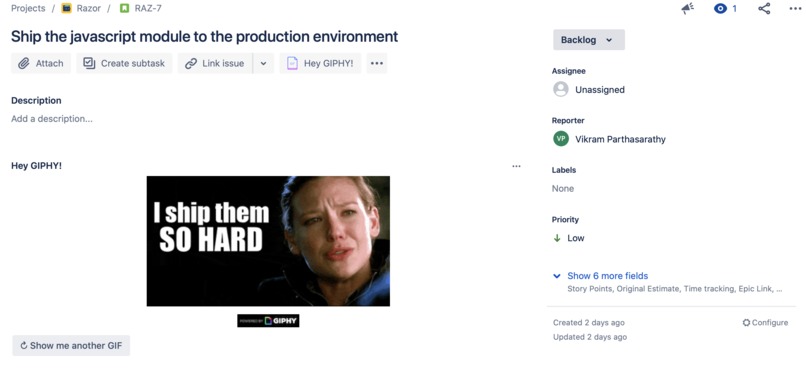
Task: Click the Updated 2 days ago text
Action: pos(590,337)
